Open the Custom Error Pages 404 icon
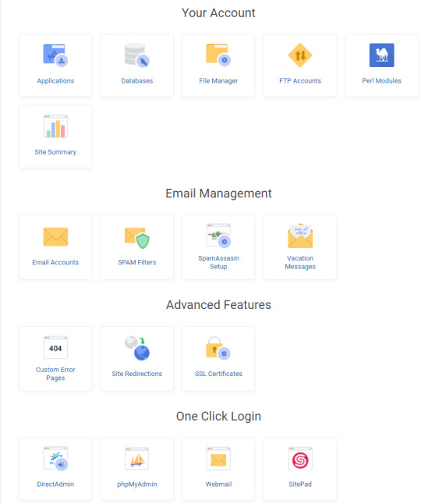421x504 pixels. coord(55,347)
